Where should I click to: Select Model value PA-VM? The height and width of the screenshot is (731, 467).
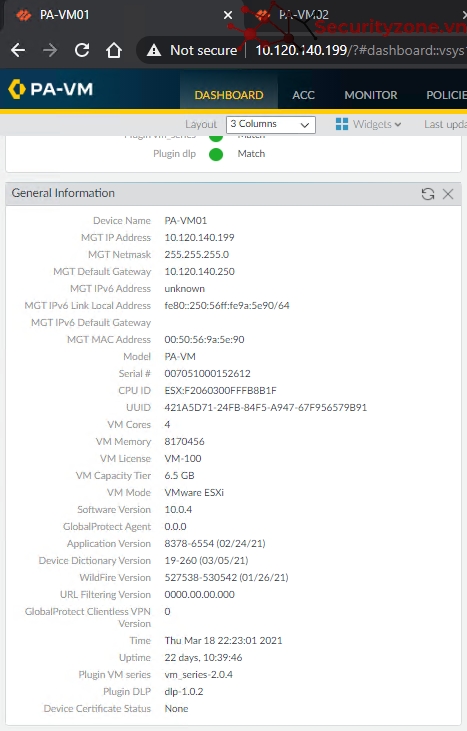180,357
